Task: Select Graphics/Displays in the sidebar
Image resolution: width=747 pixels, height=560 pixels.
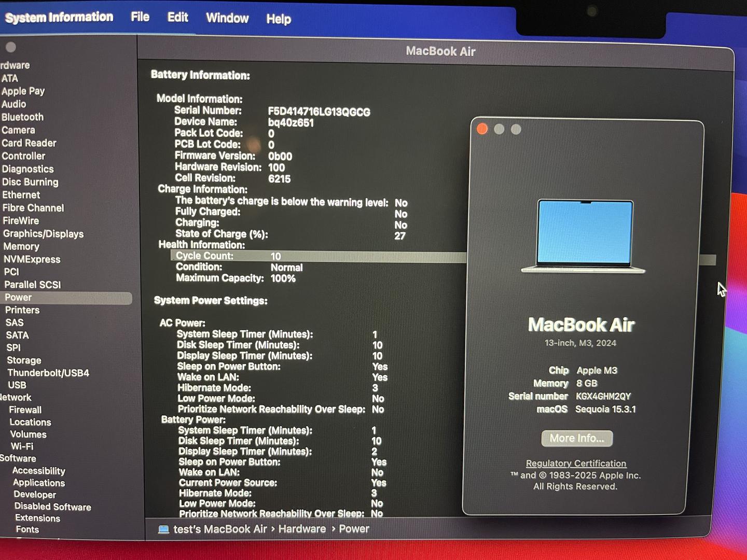Action: [x=44, y=234]
